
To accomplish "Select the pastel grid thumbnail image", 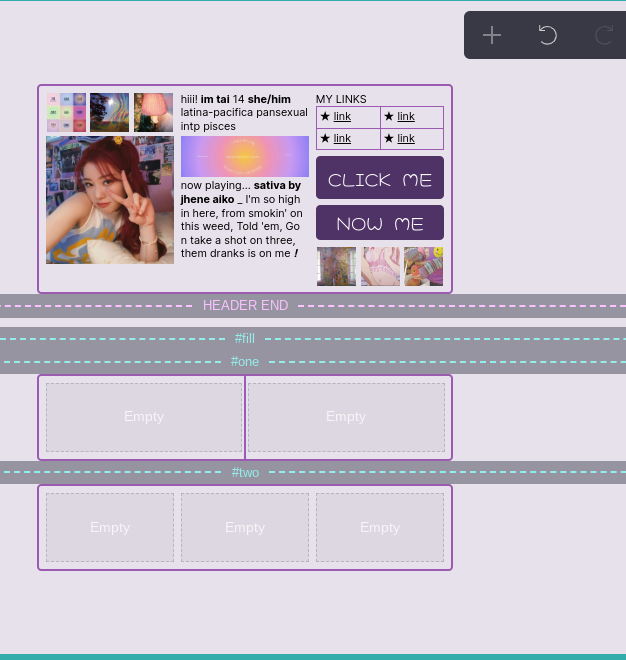I will click(67, 112).
